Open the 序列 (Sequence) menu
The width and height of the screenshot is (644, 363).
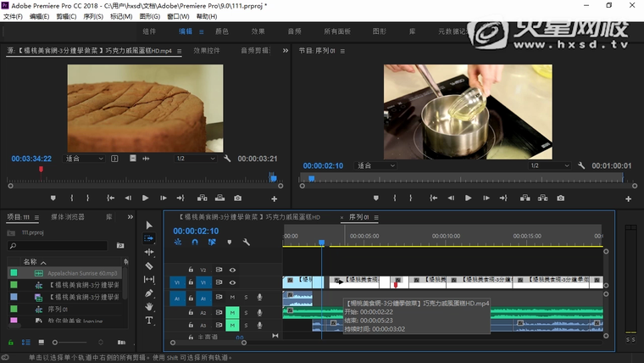point(92,16)
